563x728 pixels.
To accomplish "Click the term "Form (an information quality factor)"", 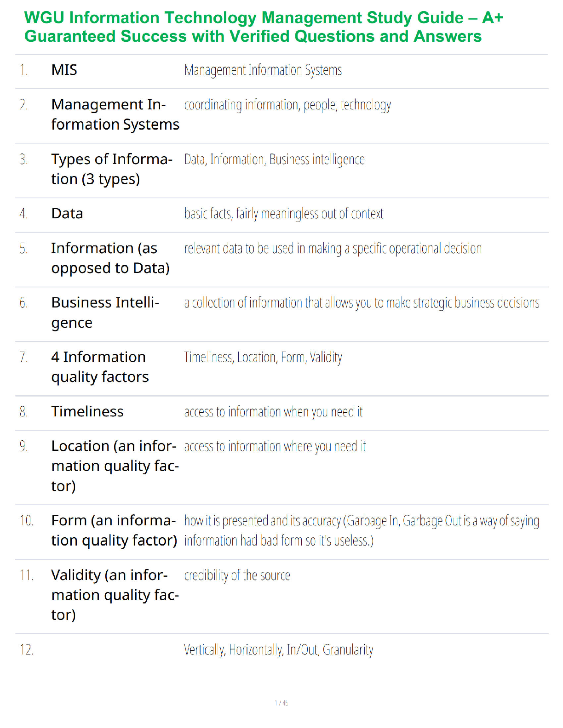I will pyautogui.click(x=114, y=530).
